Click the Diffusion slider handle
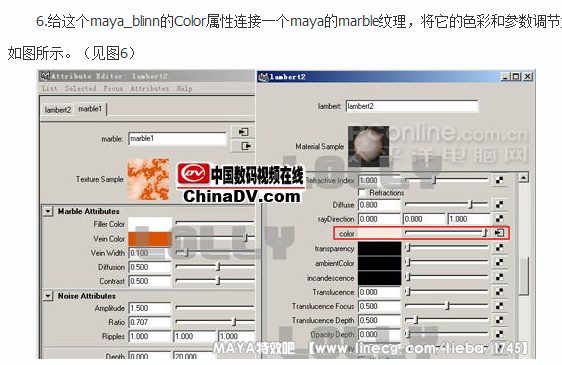Viewport: 562px width, 365px height. [218, 267]
